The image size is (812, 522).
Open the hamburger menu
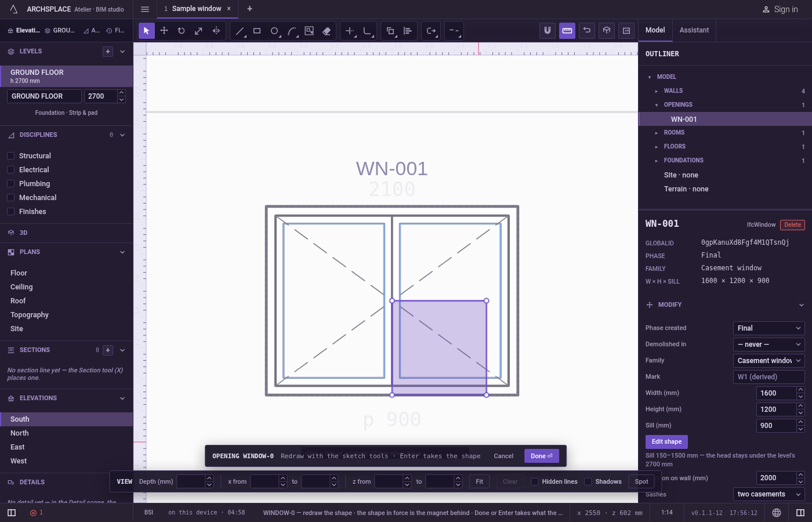click(x=145, y=9)
